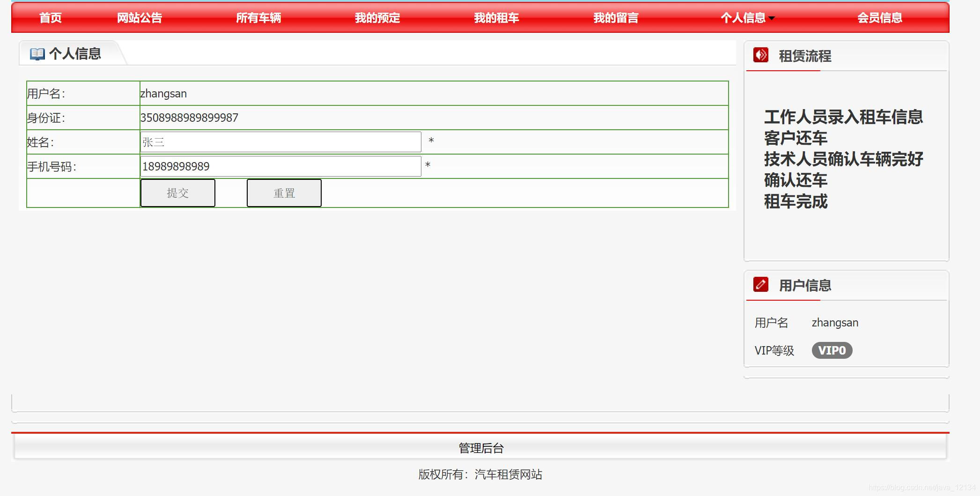Open 会员信息 in the navigation bar
Image resolution: width=980 pixels, height=496 pixels.
pos(880,18)
